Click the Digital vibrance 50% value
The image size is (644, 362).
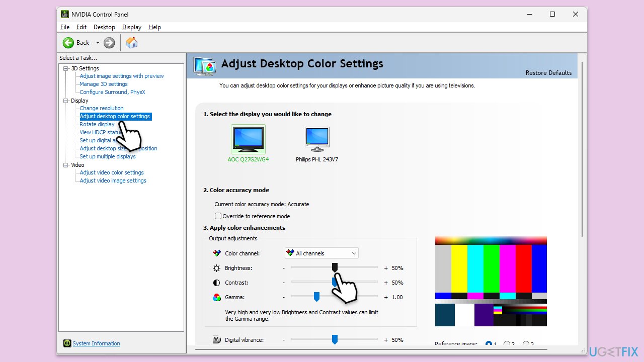(x=397, y=340)
